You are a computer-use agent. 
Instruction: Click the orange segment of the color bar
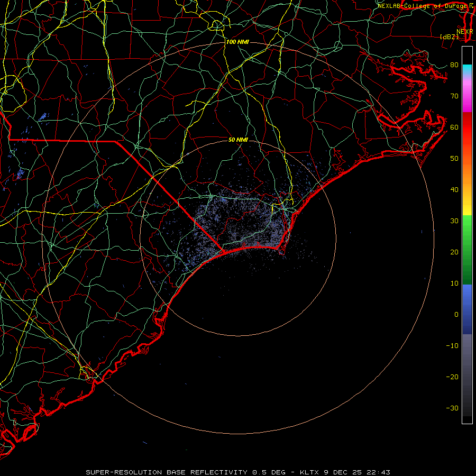tap(467, 173)
